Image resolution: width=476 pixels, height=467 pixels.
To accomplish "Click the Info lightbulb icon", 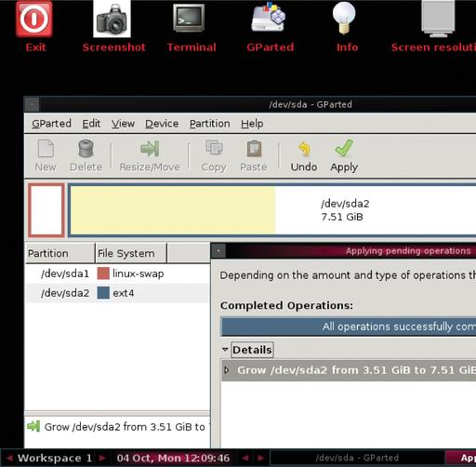I will pos(344,18).
